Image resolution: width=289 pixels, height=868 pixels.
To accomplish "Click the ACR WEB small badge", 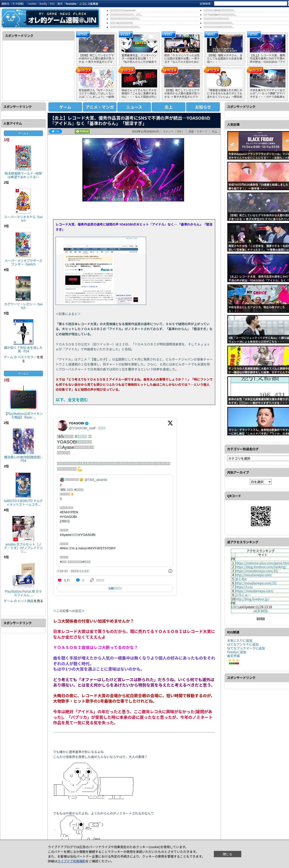I will click(x=261, y=619).
